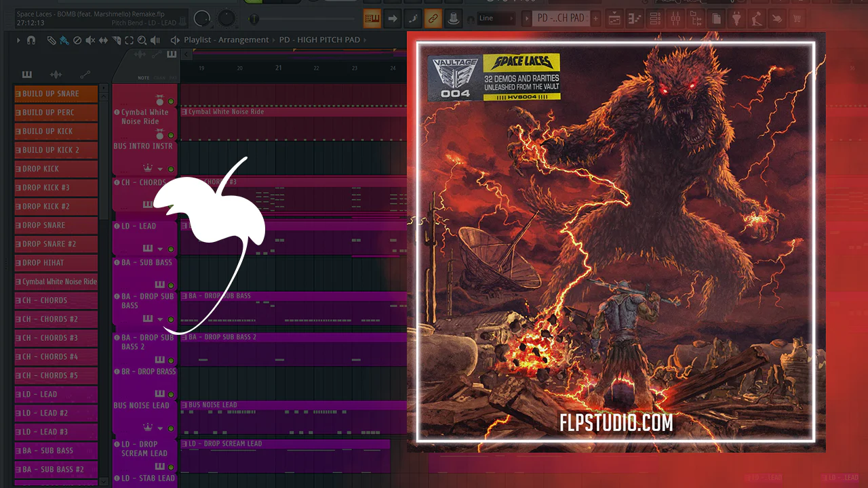Image resolution: width=868 pixels, height=488 pixels.
Task: Open the shopping cart content library
Action: (798, 18)
